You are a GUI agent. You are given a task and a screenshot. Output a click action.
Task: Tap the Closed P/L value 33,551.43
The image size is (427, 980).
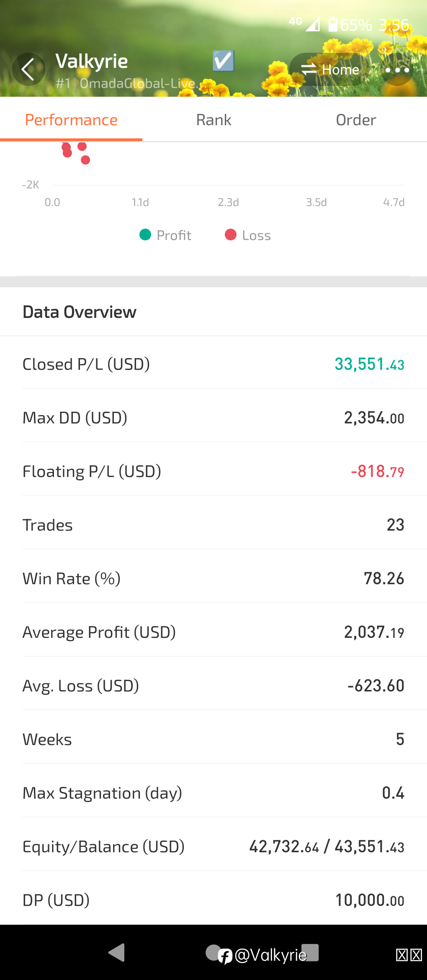[x=369, y=364]
